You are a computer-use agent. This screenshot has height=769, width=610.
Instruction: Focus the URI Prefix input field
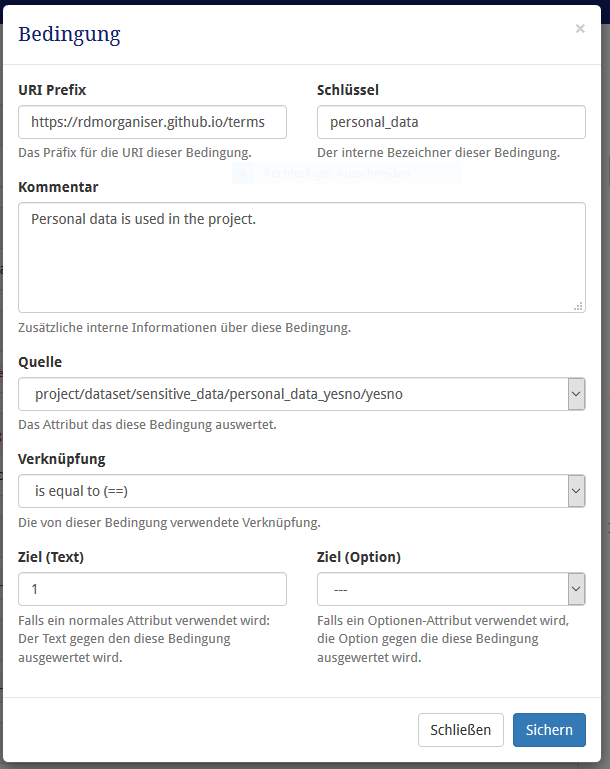point(152,122)
